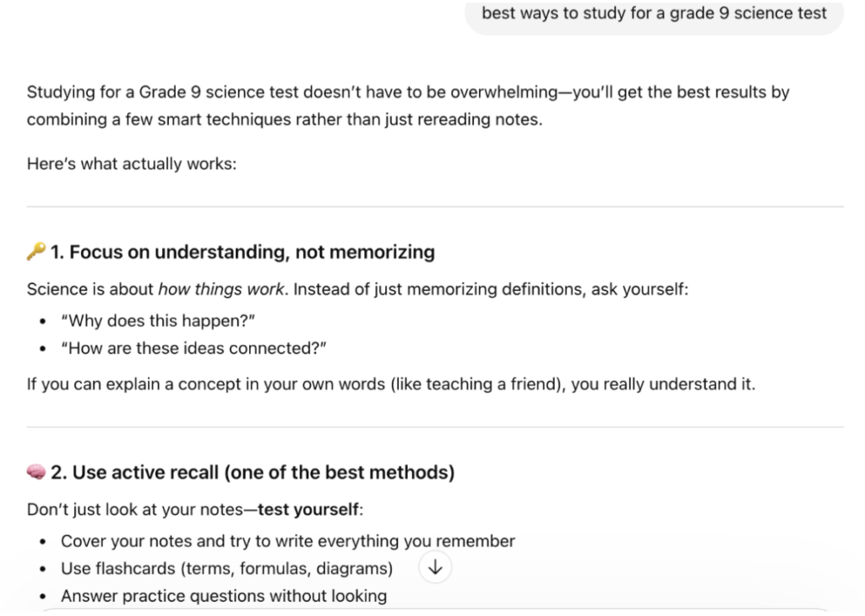Image resolution: width=865 pixels, height=616 pixels.
Task: Click the divider line above heading 2
Action: point(435,427)
